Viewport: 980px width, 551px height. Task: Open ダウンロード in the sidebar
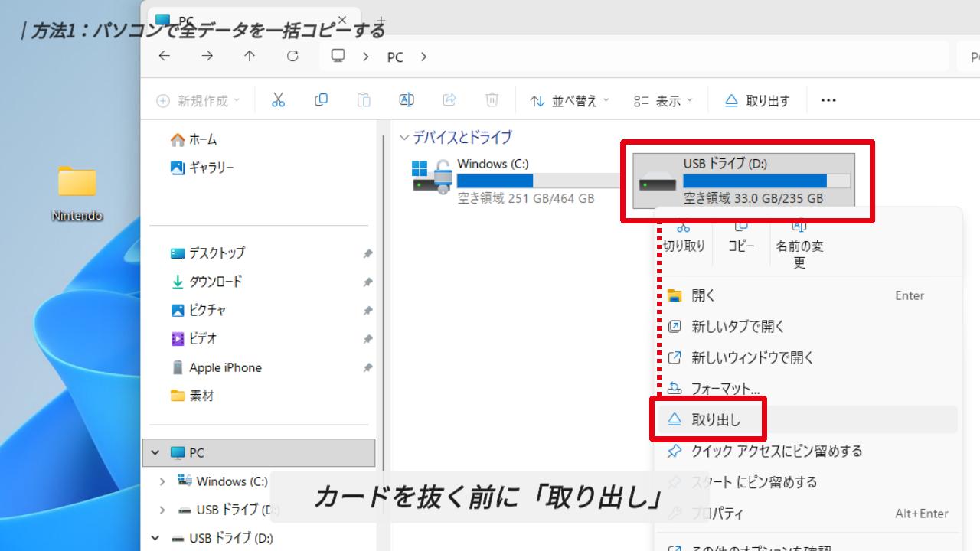(215, 282)
